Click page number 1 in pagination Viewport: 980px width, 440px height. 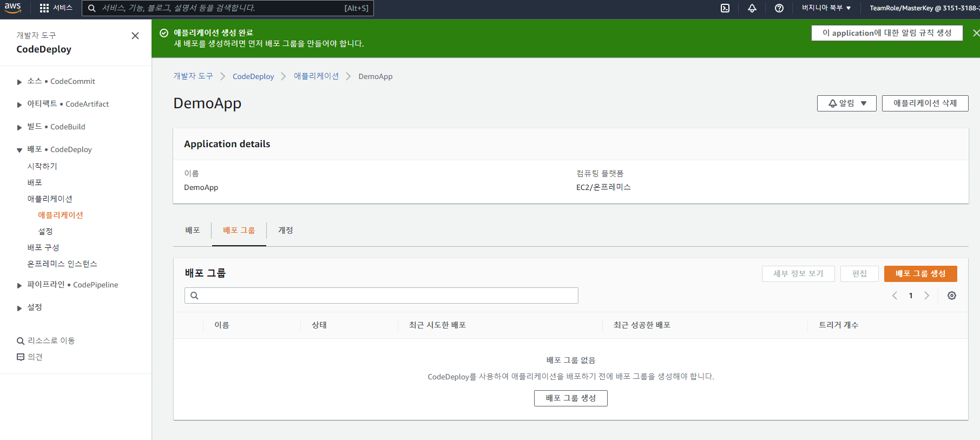click(911, 295)
